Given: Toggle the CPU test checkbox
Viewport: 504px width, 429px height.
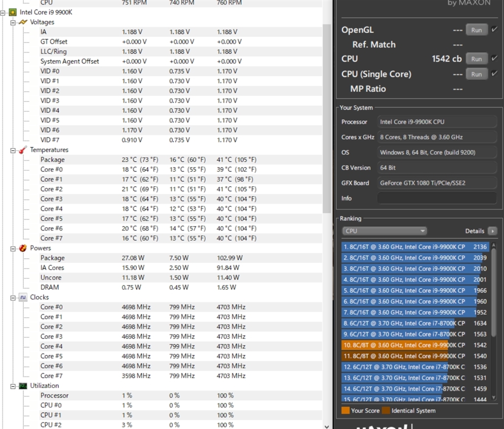Looking at the screenshot, I should pos(494,58).
